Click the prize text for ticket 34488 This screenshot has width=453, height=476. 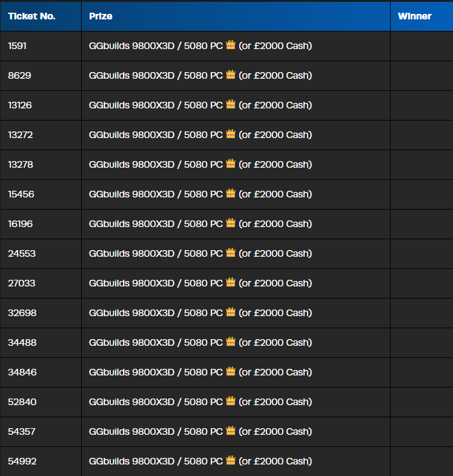click(200, 342)
